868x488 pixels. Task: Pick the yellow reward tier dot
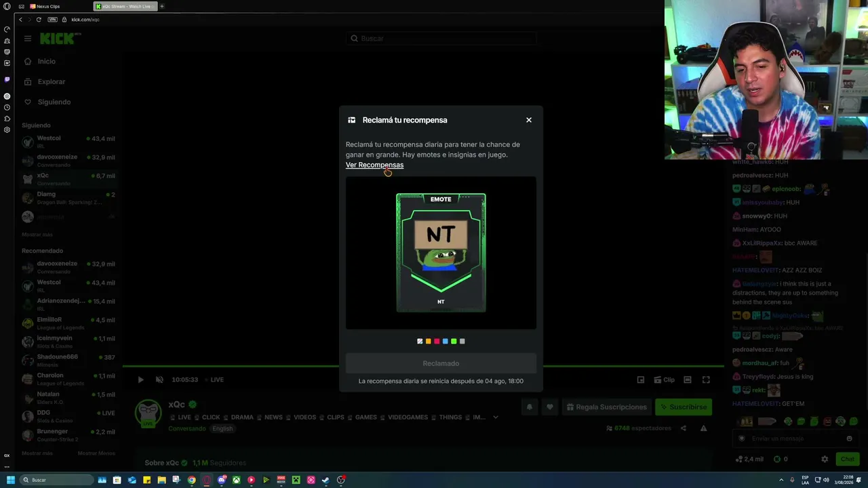[x=428, y=342]
